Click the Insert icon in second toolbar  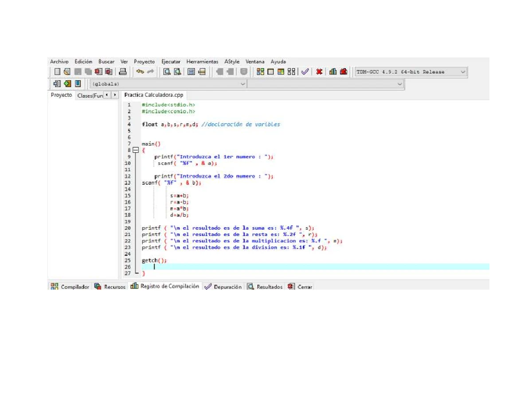57,83
